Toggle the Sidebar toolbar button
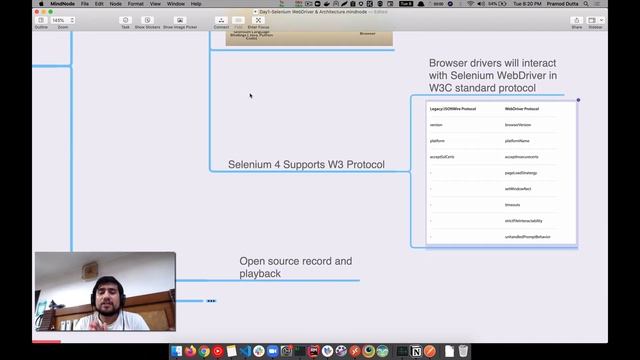 point(592,20)
